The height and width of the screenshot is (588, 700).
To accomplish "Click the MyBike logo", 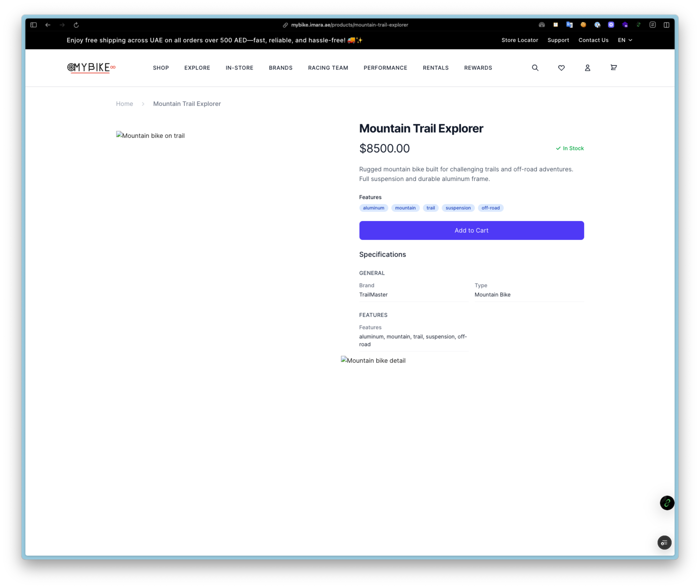I will pyautogui.click(x=91, y=68).
